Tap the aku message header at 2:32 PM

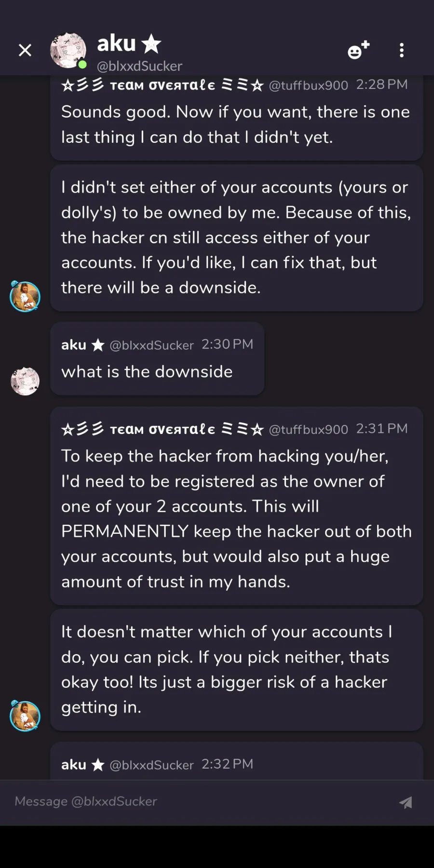pyautogui.click(x=157, y=764)
